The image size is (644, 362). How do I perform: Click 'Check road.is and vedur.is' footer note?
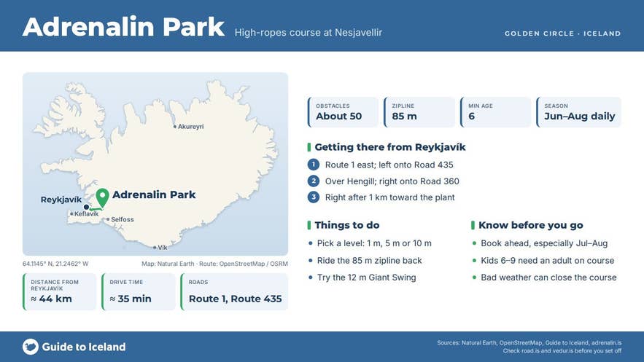[562, 351]
